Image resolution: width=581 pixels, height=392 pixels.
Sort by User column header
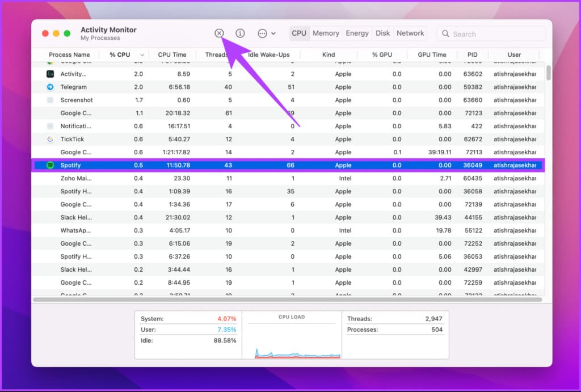[514, 54]
